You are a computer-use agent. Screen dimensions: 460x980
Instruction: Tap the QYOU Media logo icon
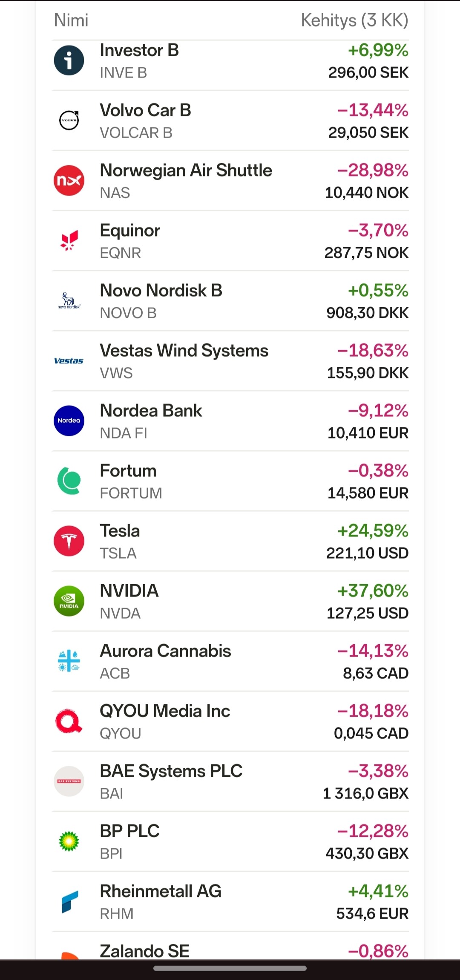coord(69,721)
